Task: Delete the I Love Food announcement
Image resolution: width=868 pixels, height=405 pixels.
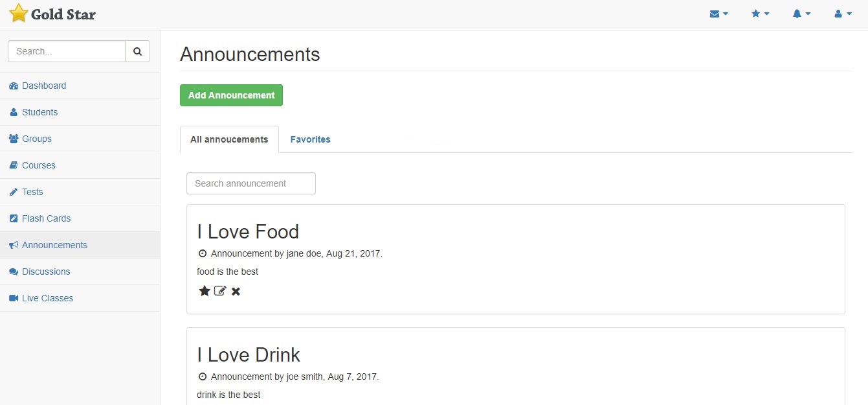Action: [236, 291]
